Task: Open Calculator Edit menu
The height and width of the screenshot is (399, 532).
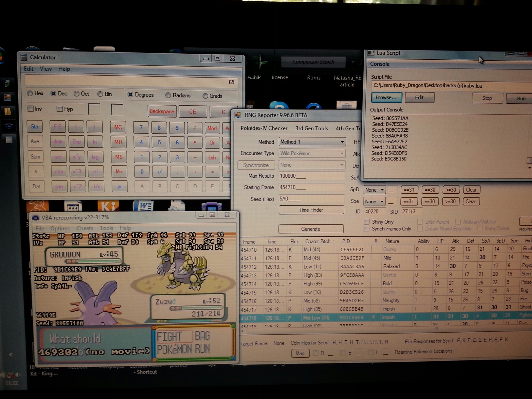Action: (28, 69)
